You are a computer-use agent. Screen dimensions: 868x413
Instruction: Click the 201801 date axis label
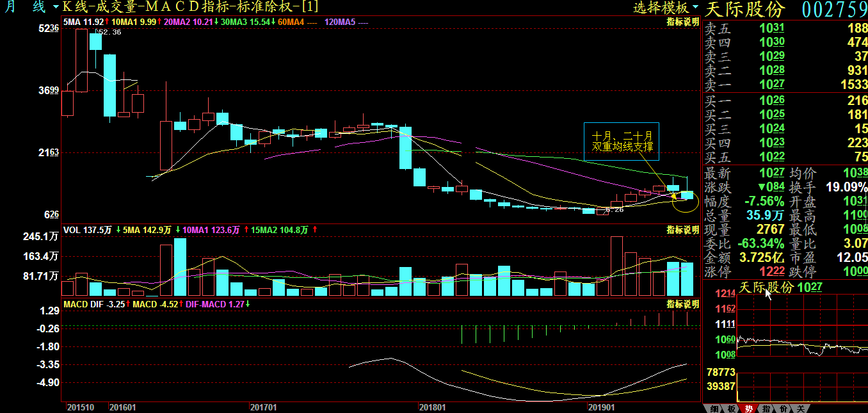click(432, 407)
